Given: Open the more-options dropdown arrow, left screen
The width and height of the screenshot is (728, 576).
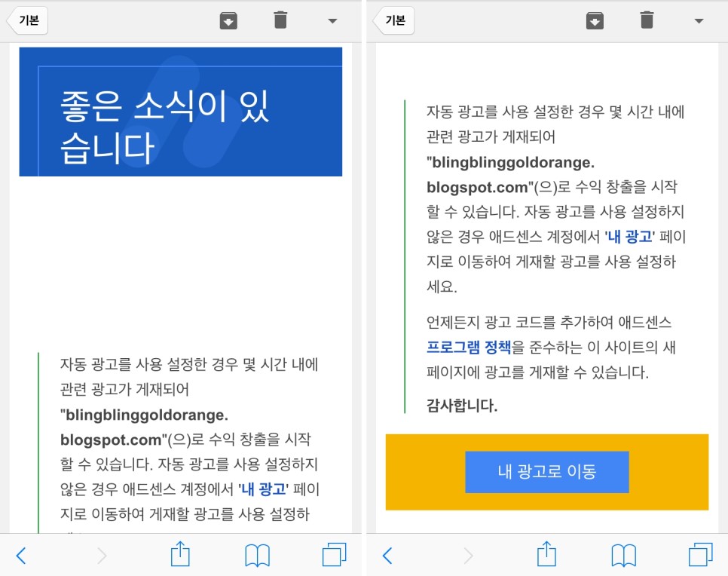Looking at the screenshot, I should point(332,21).
